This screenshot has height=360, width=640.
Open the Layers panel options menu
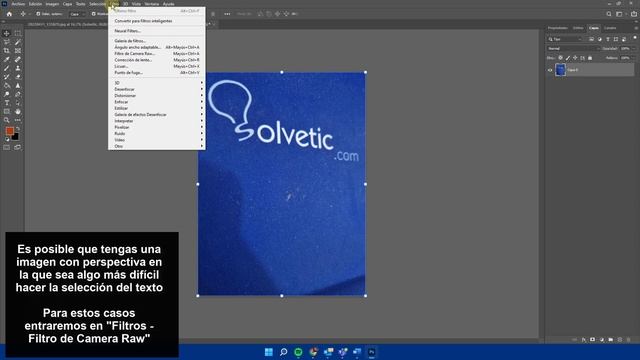636,28
